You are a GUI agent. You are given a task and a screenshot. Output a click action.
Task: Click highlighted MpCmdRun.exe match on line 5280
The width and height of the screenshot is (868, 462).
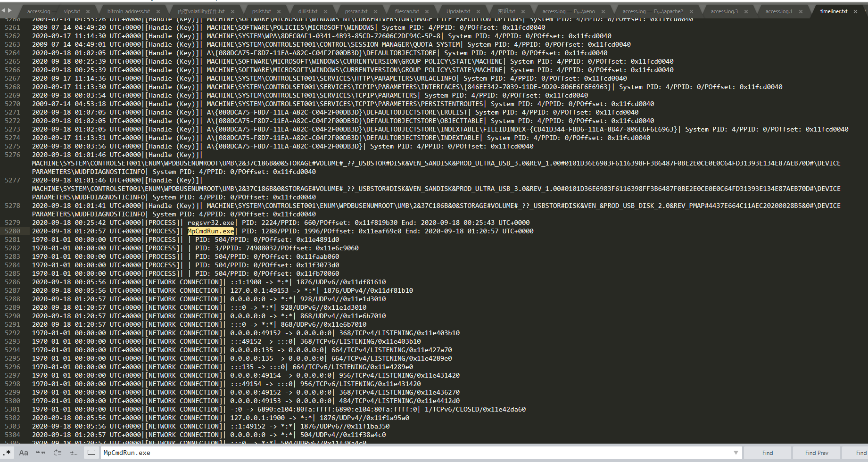[x=211, y=231]
